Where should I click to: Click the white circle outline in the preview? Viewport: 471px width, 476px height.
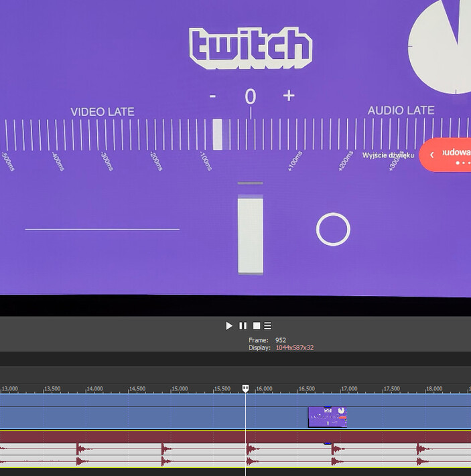tap(333, 229)
